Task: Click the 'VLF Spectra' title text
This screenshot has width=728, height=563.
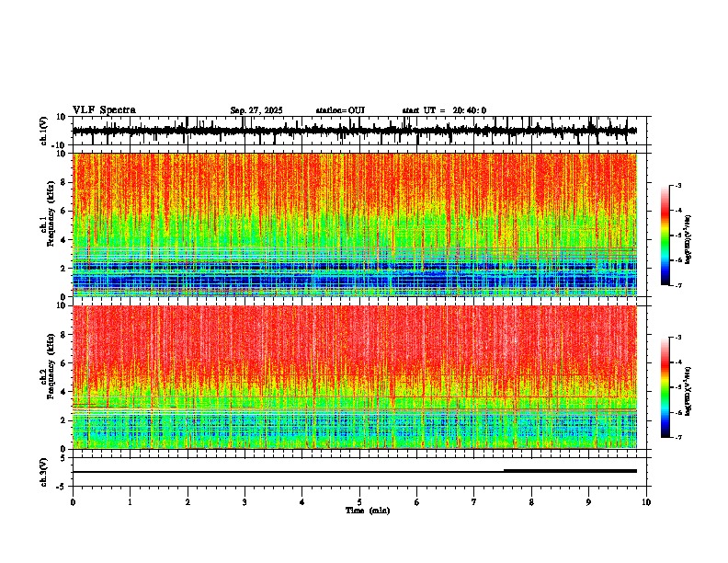Action: pos(104,110)
